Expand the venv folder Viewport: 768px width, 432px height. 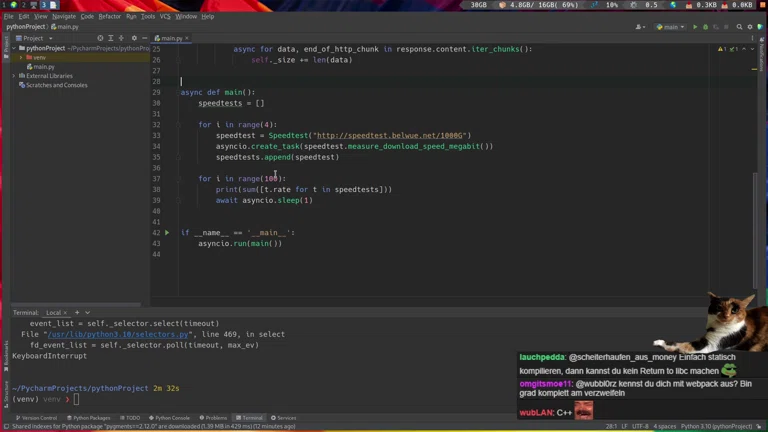tap(21, 57)
